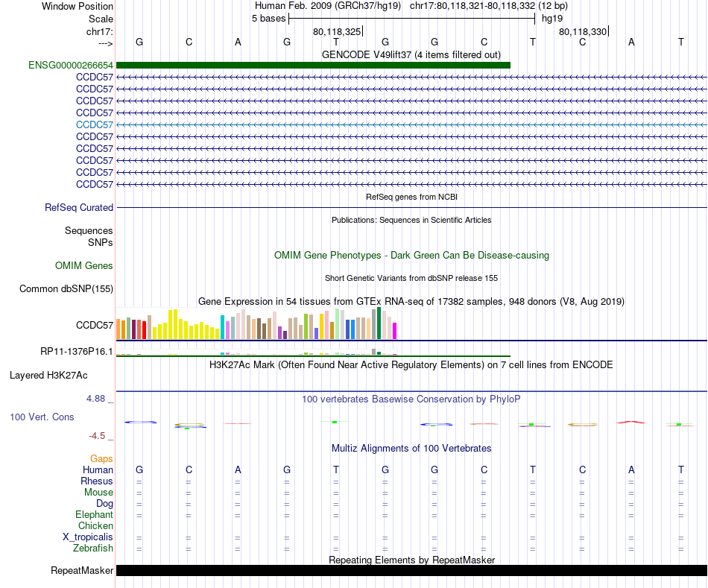Click the Scale track label
Viewport: 708px width, 588px height.
(x=101, y=19)
